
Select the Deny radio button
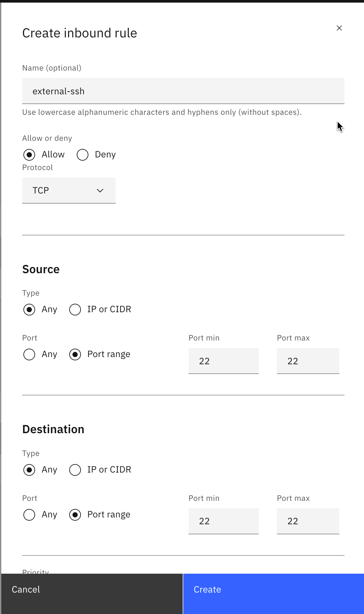(x=82, y=155)
